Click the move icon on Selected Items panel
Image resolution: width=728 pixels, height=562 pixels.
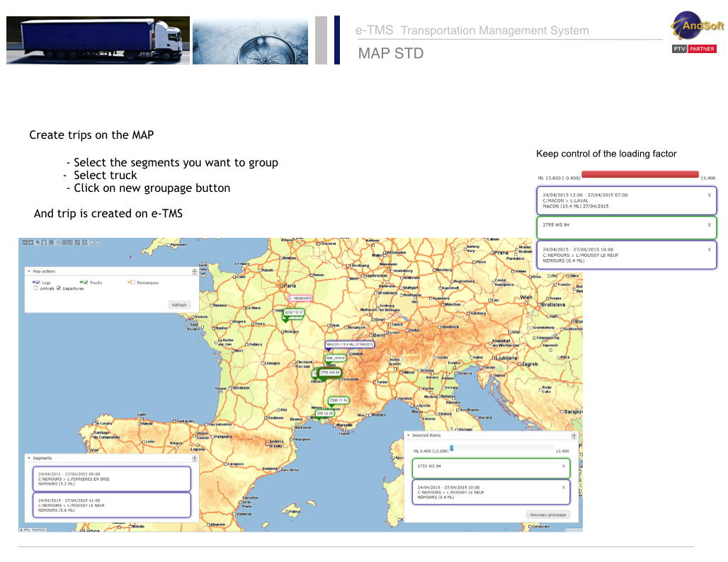click(x=574, y=436)
